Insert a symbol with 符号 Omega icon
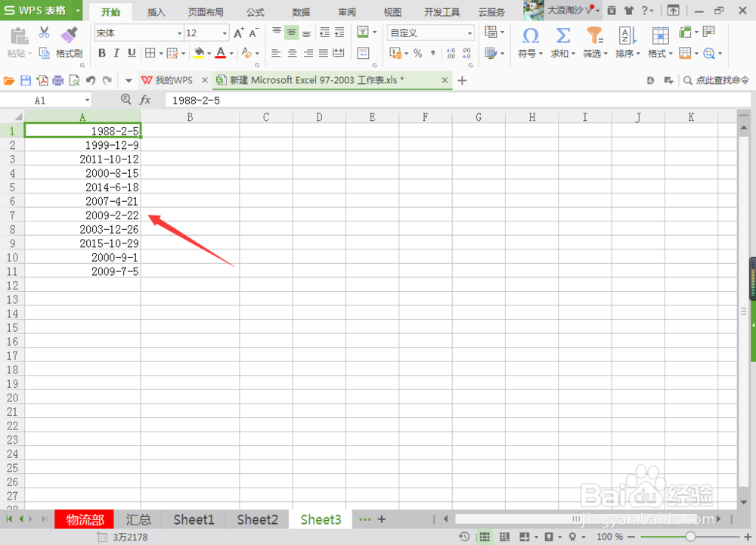Image resolution: width=756 pixels, height=545 pixels. pyautogui.click(x=531, y=36)
